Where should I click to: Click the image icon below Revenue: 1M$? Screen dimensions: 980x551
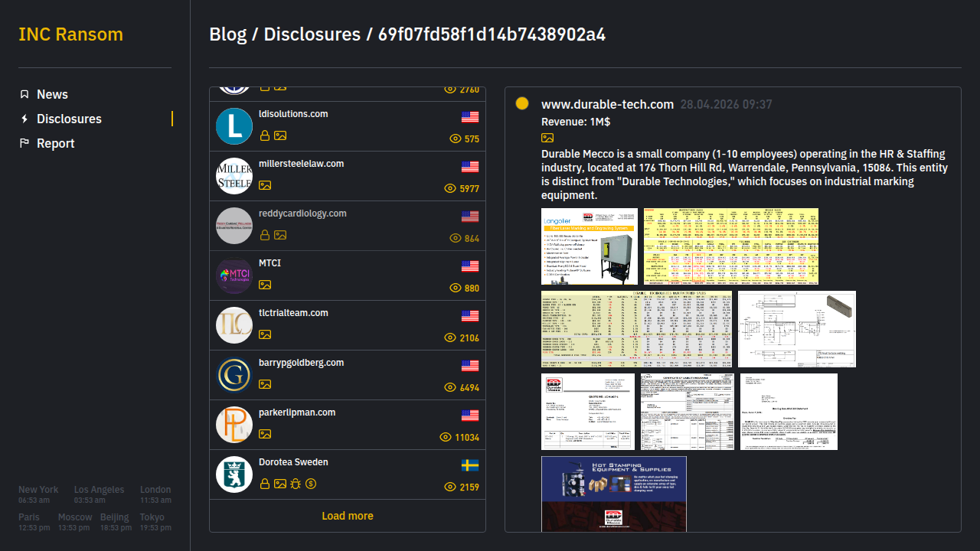click(547, 138)
